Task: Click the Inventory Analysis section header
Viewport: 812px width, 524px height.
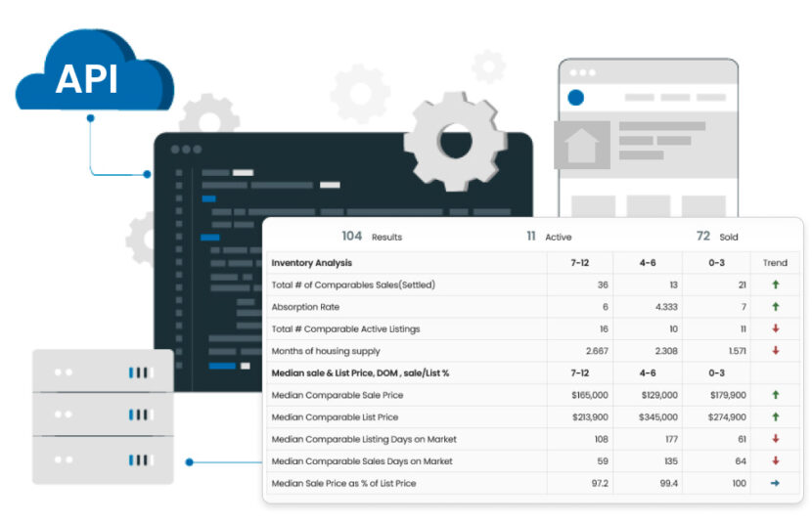Action: pyautogui.click(x=312, y=263)
